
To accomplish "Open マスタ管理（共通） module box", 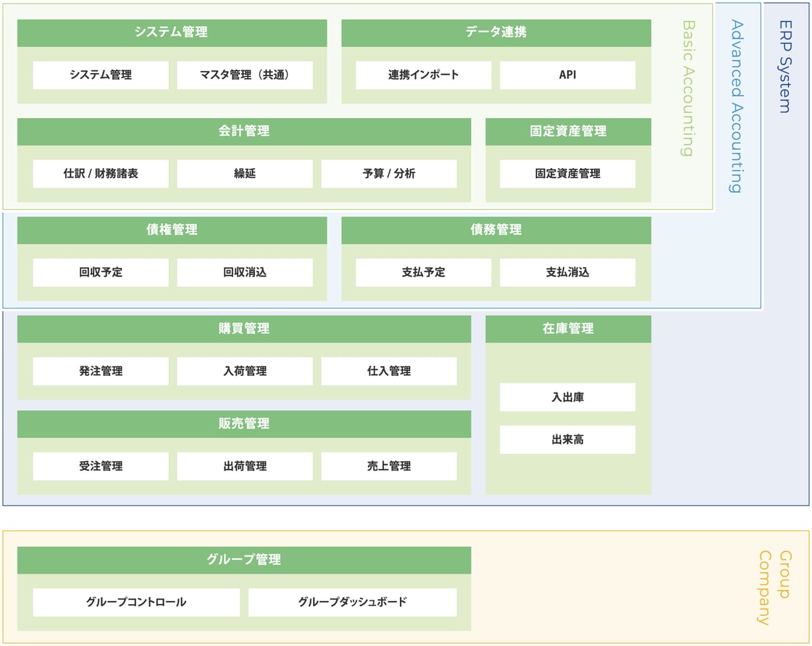I will 245,75.
